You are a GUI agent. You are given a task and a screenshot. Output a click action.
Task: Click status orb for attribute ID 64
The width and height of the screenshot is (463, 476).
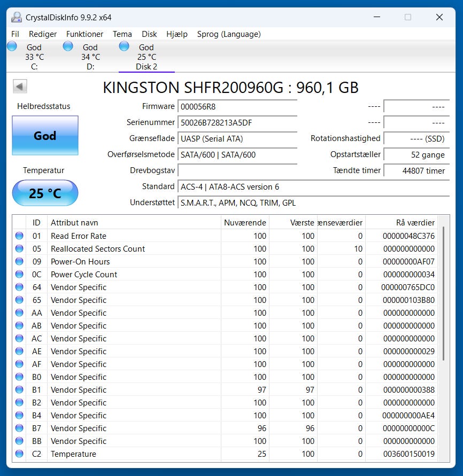coord(19,287)
